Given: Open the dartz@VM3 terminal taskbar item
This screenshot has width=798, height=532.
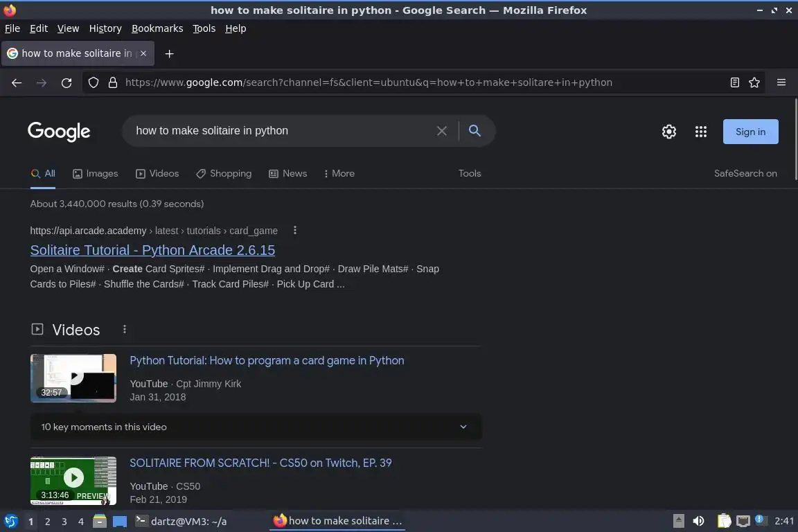Looking at the screenshot, I should (181, 521).
